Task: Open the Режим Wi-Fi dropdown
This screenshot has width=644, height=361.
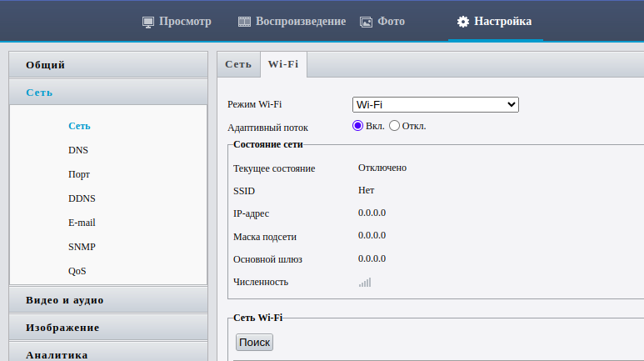Action: pos(436,104)
